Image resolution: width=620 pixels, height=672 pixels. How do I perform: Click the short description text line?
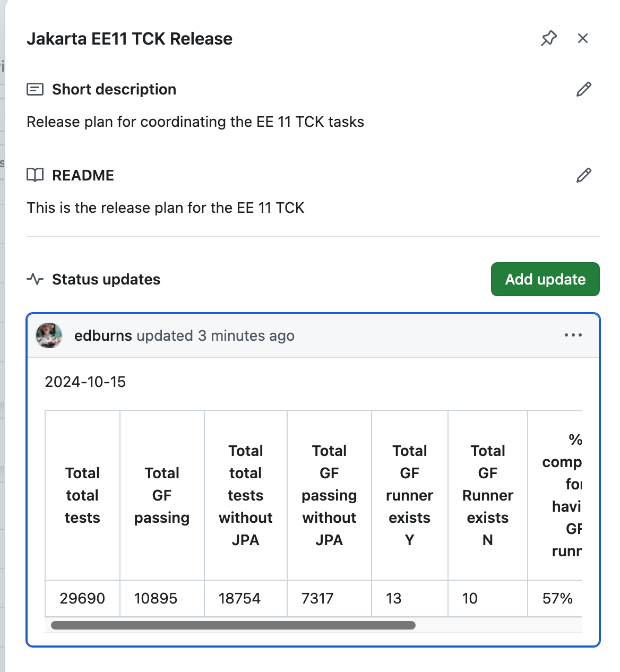(x=195, y=122)
